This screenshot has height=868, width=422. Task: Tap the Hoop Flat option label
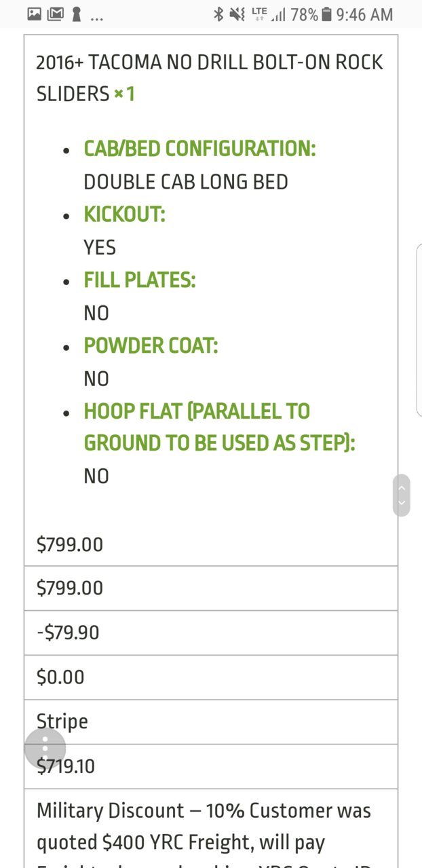[219, 427]
